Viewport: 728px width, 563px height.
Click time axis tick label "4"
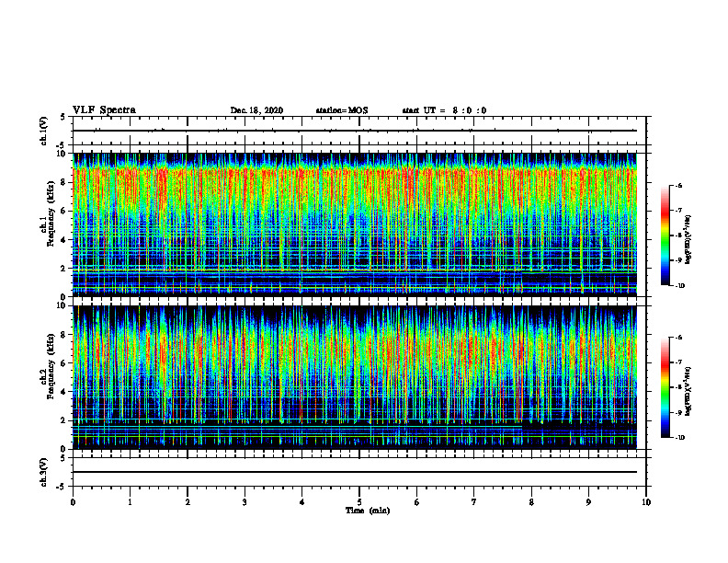302,502
